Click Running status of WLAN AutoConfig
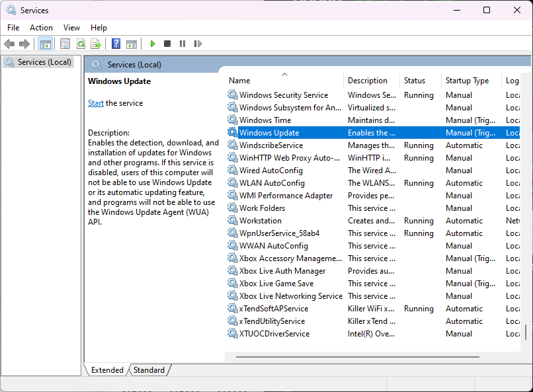The width and height of the screenshot is (533, 392). (419, 182)
